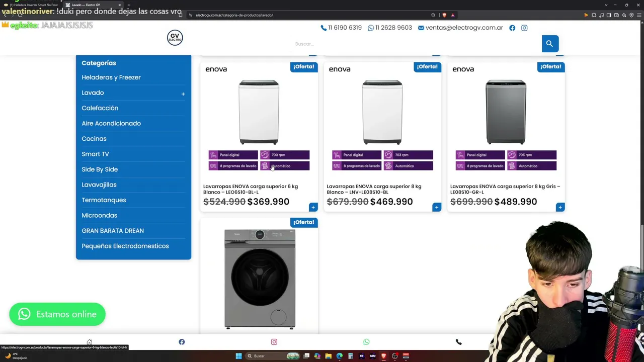The image size is (644, 362).
Task: Click the $369.990 sale price
Action: click(268, 202)
